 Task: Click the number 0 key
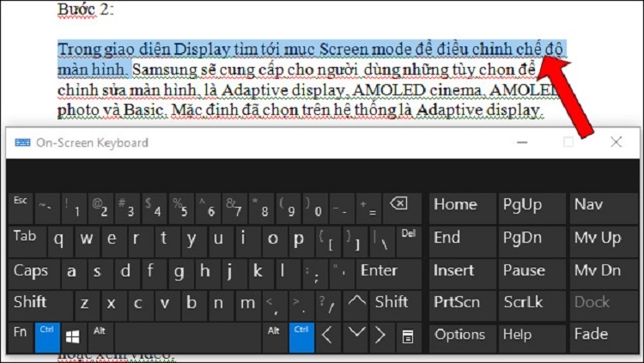tap(314, 209)
